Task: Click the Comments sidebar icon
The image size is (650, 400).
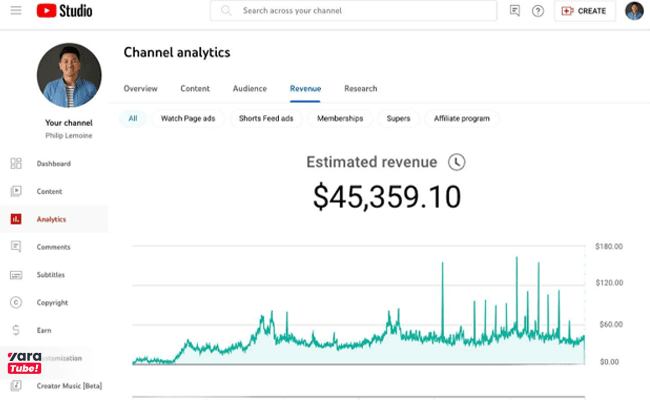Action: pos(16,247)
